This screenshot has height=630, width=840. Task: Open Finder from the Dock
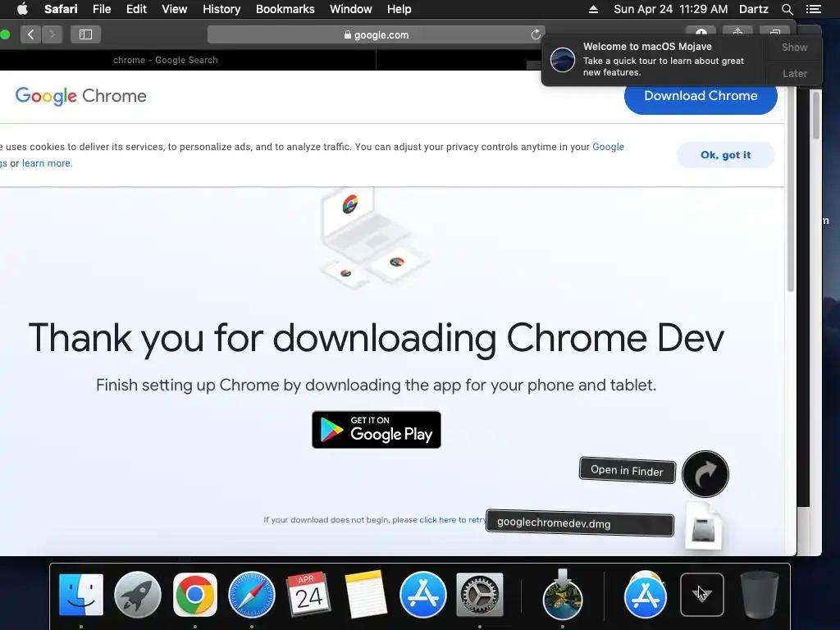81,595
